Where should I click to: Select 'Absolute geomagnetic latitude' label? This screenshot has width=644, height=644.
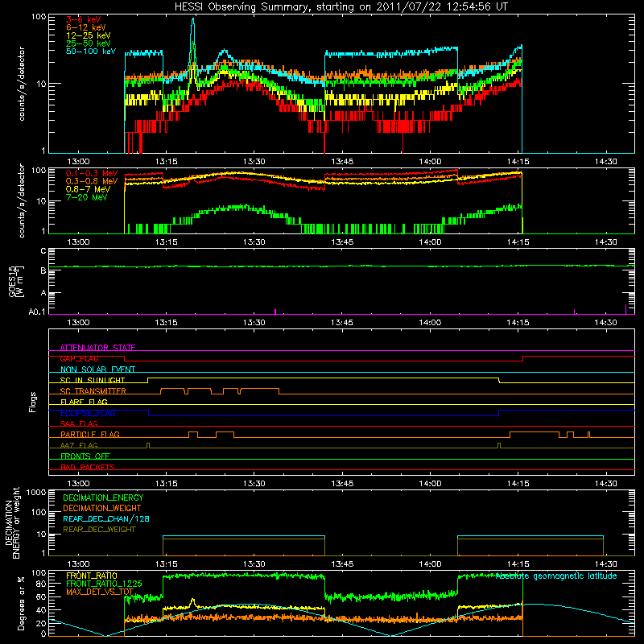pos(556,576)
